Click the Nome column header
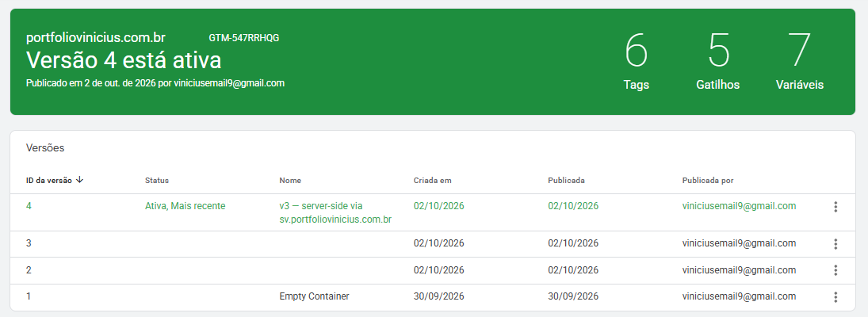868x317 pixels. [290, 181]
